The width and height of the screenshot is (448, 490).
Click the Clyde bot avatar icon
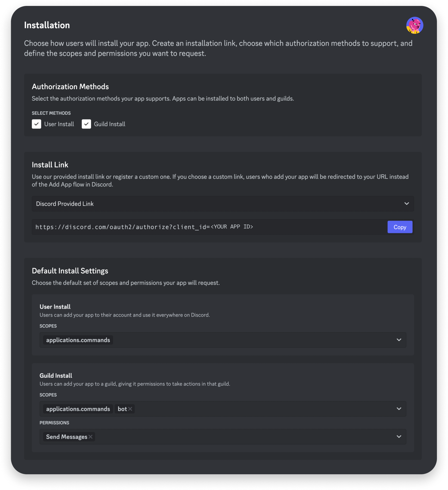[x=414, y=25]
